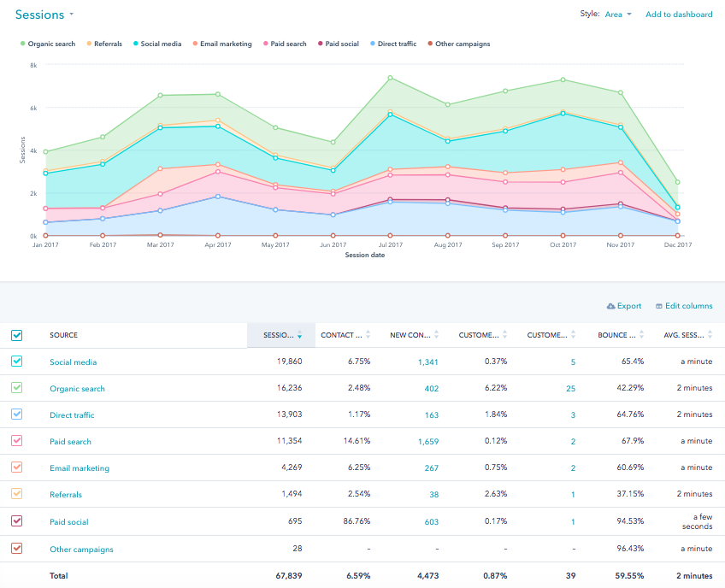This screenshot has height=588, width=725.
Task: Click Organic search customers value 25
Action: (571, 389)
